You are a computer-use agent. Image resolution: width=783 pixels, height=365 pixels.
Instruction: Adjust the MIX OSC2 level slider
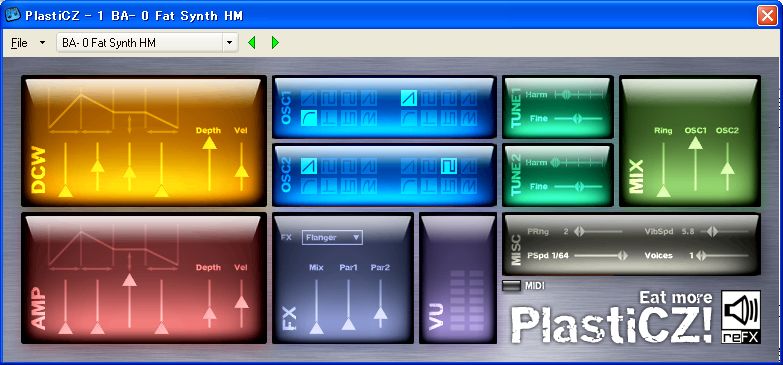(x=727, y=166)
